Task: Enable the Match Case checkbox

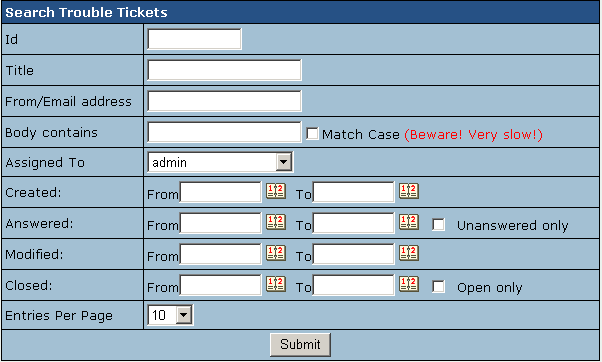Action: click(x=312, y=134)
